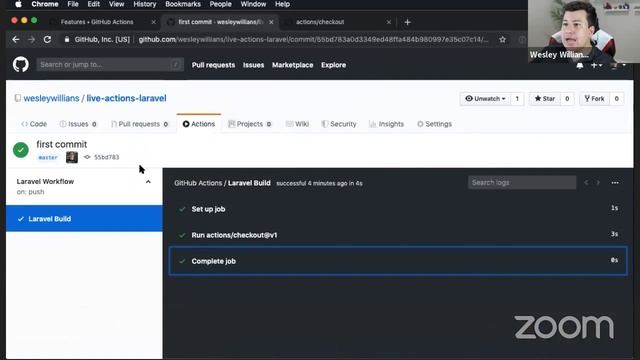The image size is (640, 360).
Task: Open commit 55bd783
Action: pos(106,157)
